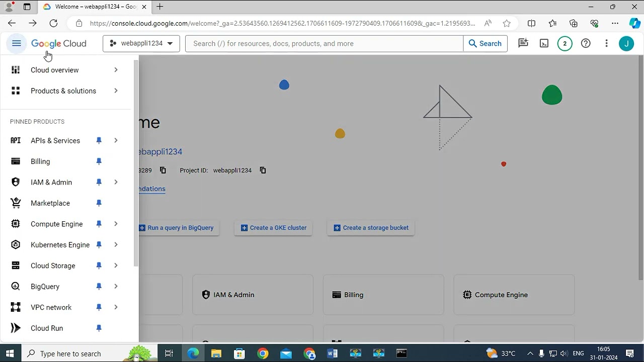This screenshot has width=644, height=362.
Task: Click the browser address bar URL
Action: (282, 23)
